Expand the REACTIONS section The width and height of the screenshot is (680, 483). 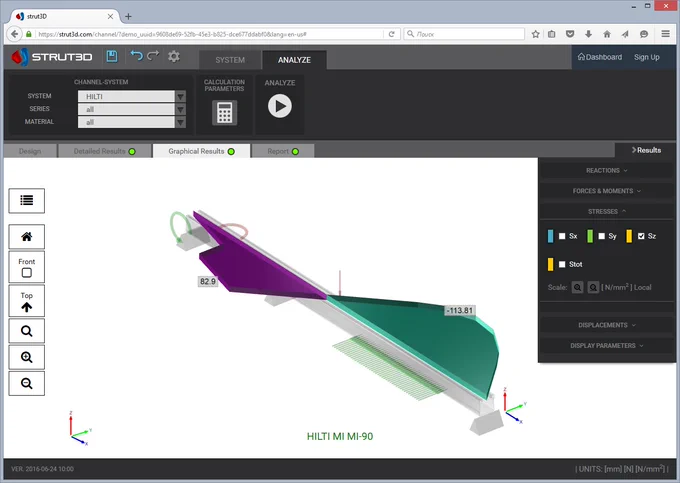[x=606, y=170]
